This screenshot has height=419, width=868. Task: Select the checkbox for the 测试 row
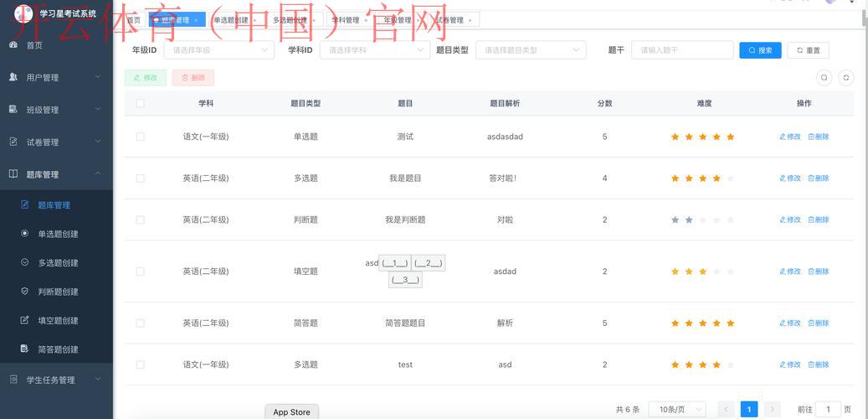click(x=140, y=137)
